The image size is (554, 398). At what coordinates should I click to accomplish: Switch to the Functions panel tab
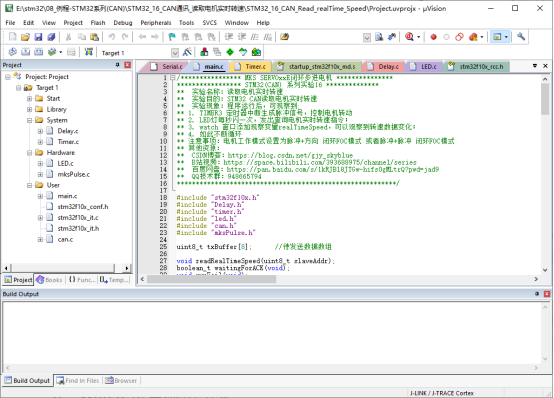pos(82,280)
